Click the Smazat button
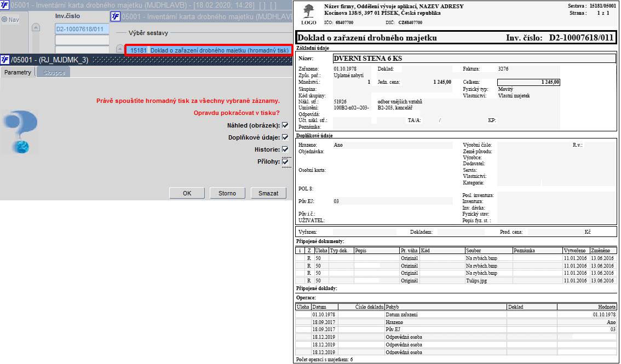 268,193
